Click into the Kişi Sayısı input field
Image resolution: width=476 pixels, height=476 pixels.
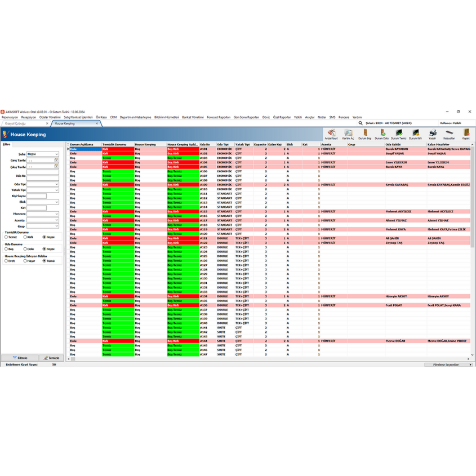[37, 196]
